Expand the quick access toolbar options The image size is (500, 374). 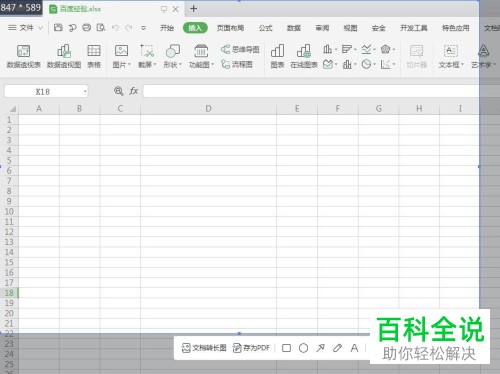143,28
